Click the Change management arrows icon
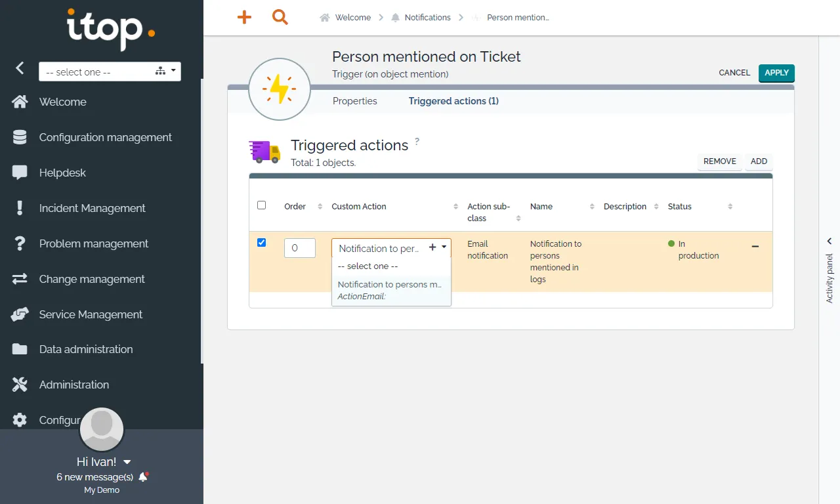This screenshot has height=504, width=840. pyautogui.click(x=20, y=279)
